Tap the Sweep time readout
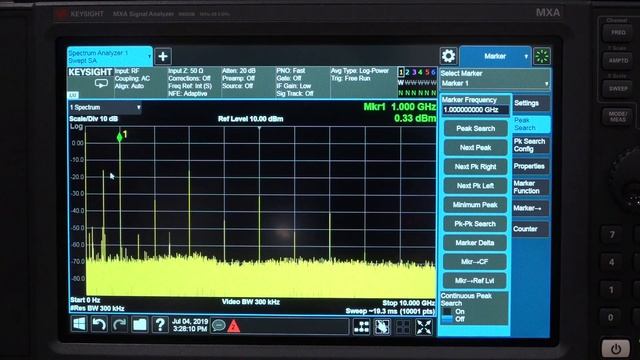Viewport: 640px width, 360px height. tap(390, 311)
